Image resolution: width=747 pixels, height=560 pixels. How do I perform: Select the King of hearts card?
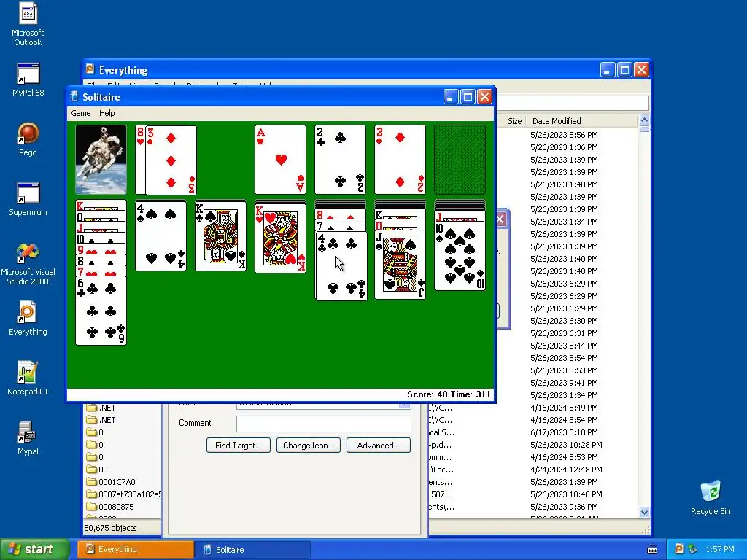(281, 238)
